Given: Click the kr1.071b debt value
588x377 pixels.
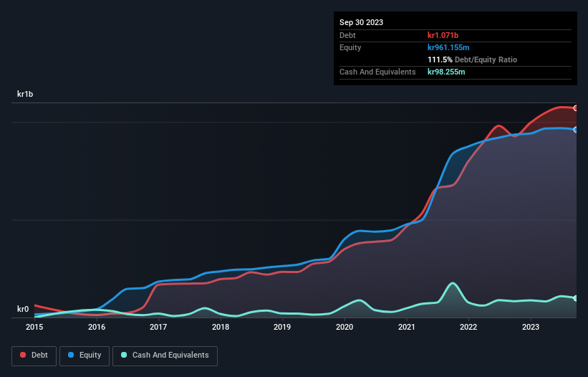Looking at the screenshot, I should pyautogui.click(x=443, y=35).
